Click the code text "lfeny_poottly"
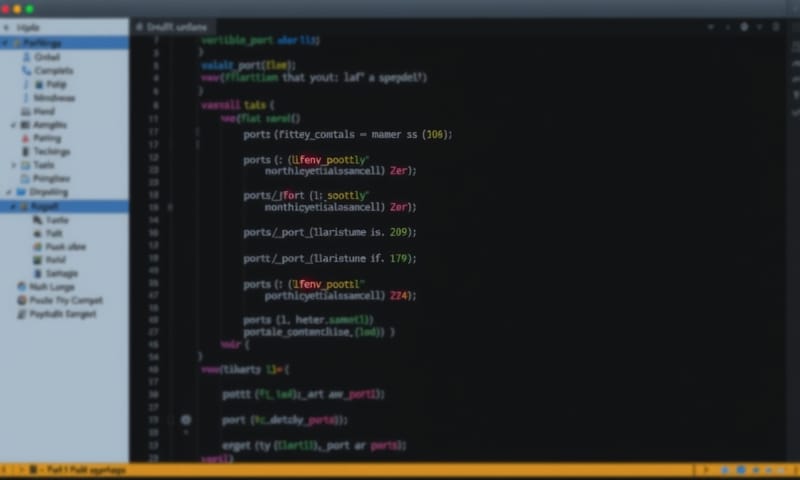The height and width of the screenshot is (480, 800). 329,160
